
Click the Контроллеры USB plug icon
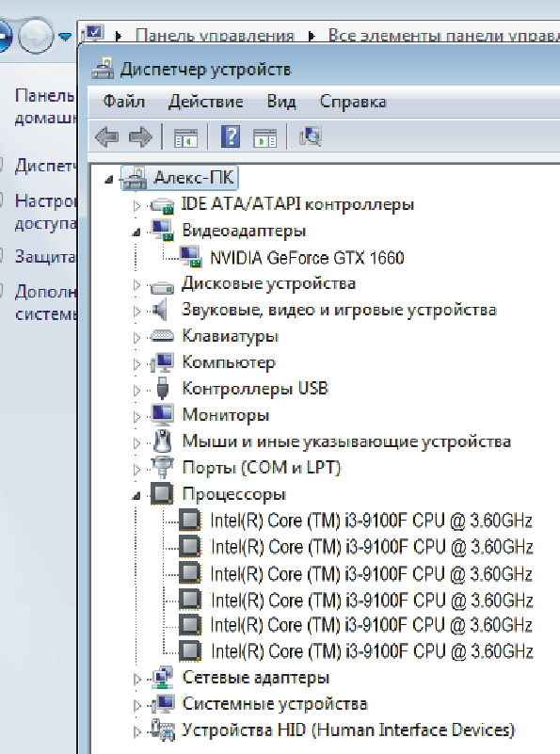(163, 388)
